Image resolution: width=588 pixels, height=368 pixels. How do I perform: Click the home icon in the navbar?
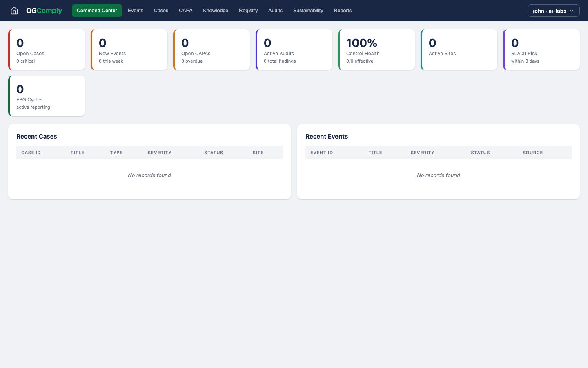[x=14, y=11]
